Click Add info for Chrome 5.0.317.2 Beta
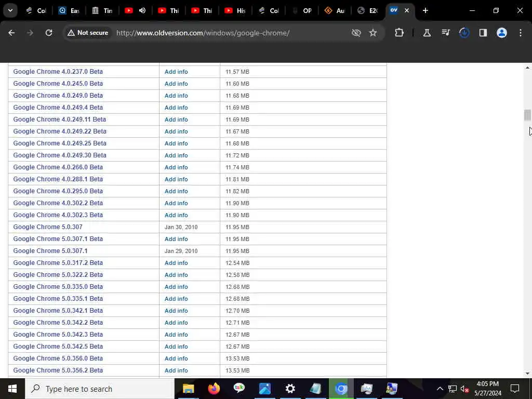532x399 pixels. pos(176,263)
